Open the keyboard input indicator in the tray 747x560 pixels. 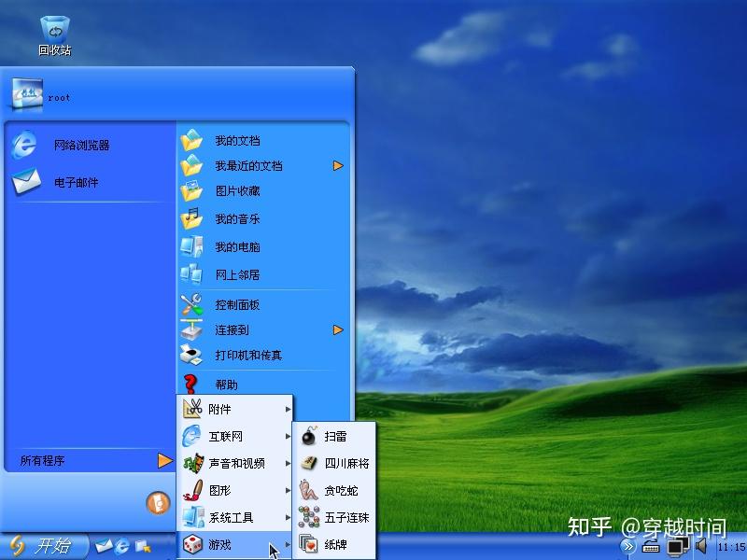(651, 548)
